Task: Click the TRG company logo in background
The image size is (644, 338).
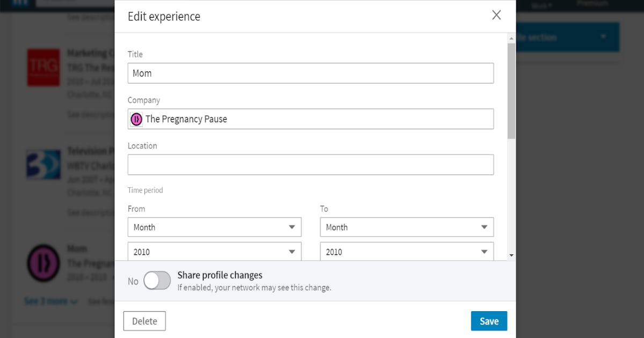Action: pos(43,67)
